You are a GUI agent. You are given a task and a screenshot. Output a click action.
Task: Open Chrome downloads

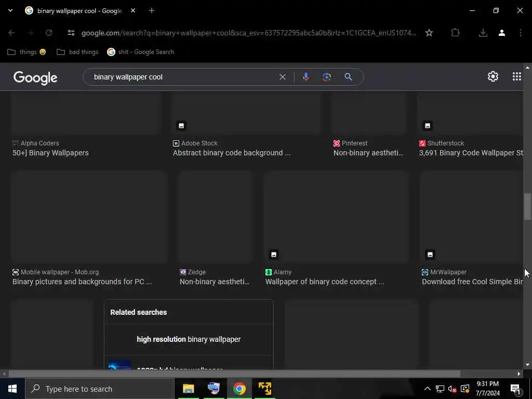pos(483,33)
